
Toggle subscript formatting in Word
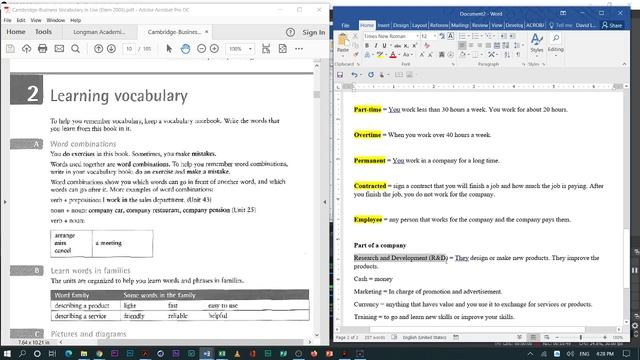click(406, 45)
